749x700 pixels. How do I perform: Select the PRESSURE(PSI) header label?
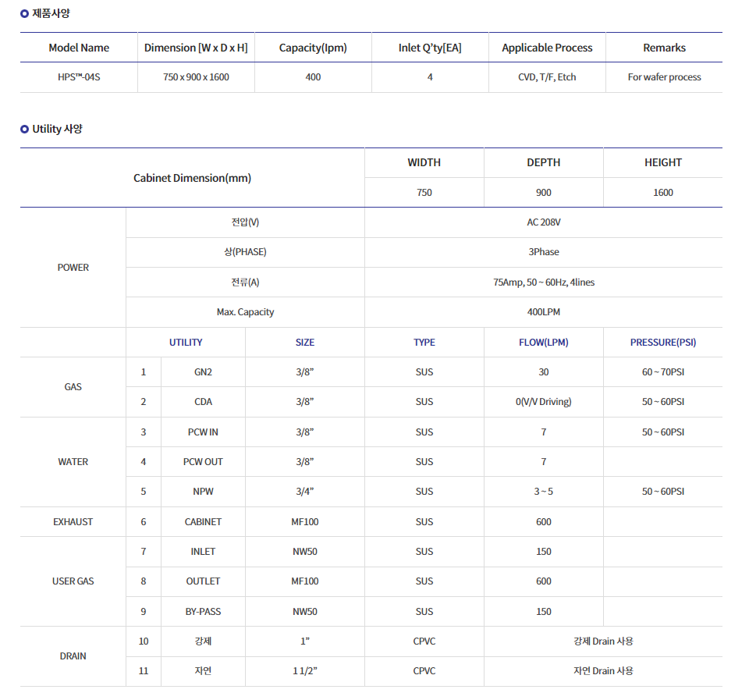663,342
